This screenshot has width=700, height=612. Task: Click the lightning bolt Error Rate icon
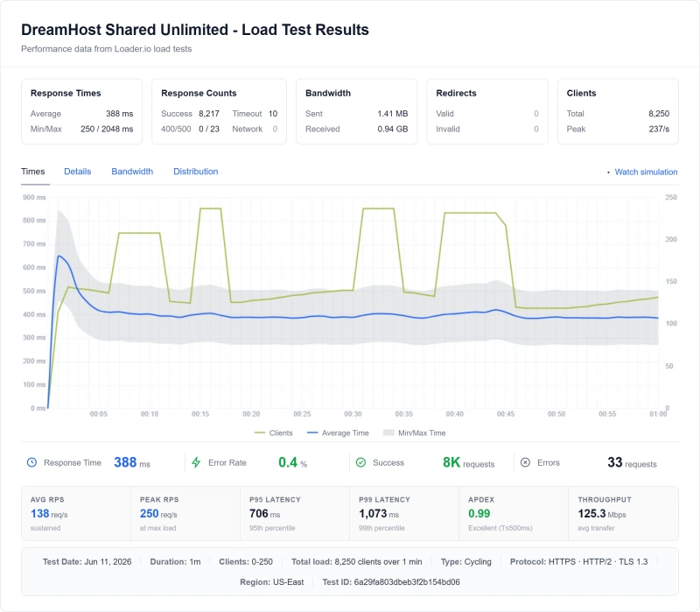[196, 462]
